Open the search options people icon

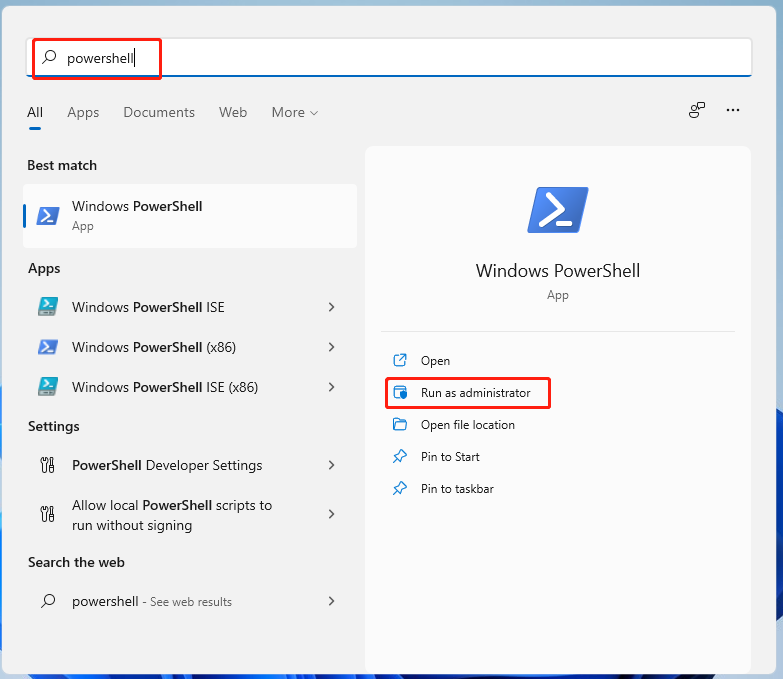697,111
